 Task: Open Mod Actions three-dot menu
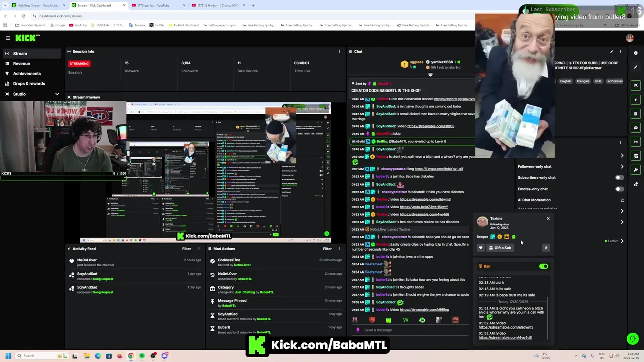(x=339, y=249)
